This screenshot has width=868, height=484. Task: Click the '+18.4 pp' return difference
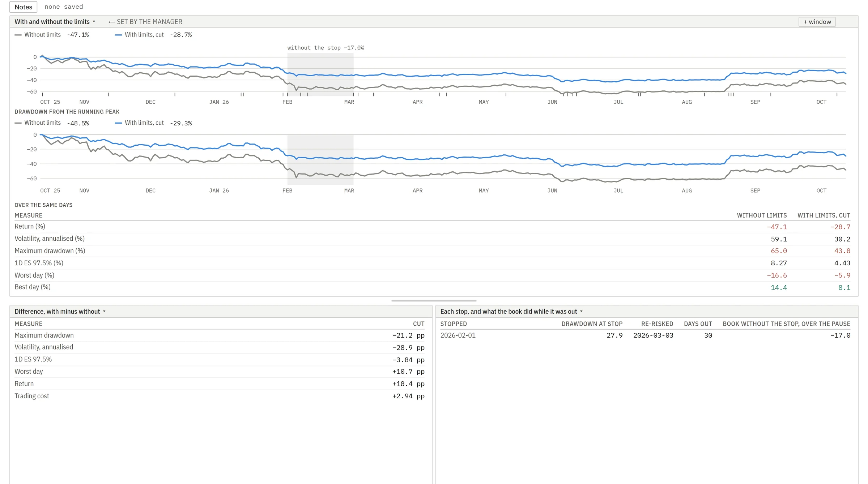[408, 384]
